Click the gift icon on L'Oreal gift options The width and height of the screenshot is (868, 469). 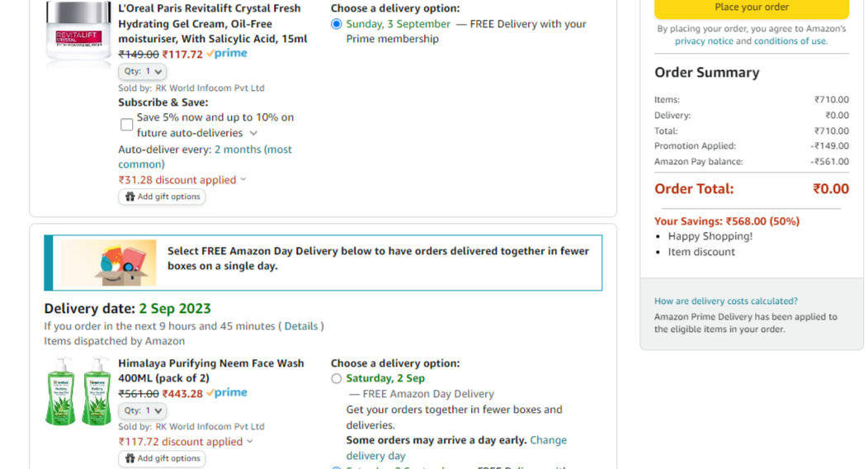click(x=130, y=197)
